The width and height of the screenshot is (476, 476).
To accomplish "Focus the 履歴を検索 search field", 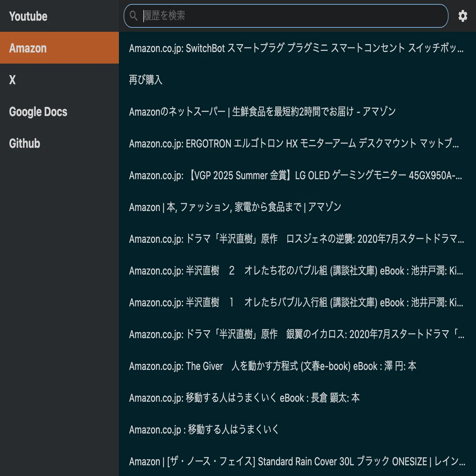I will pos(286,16).
